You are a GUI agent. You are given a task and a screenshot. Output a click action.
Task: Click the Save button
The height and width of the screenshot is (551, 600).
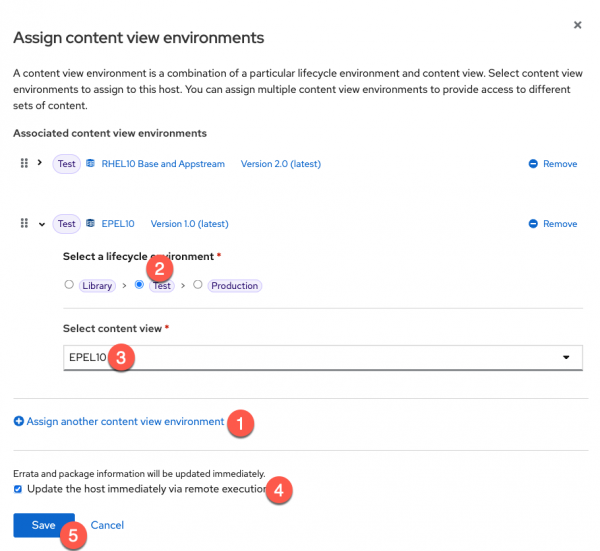pyautogui.click(x=44, y=525)
